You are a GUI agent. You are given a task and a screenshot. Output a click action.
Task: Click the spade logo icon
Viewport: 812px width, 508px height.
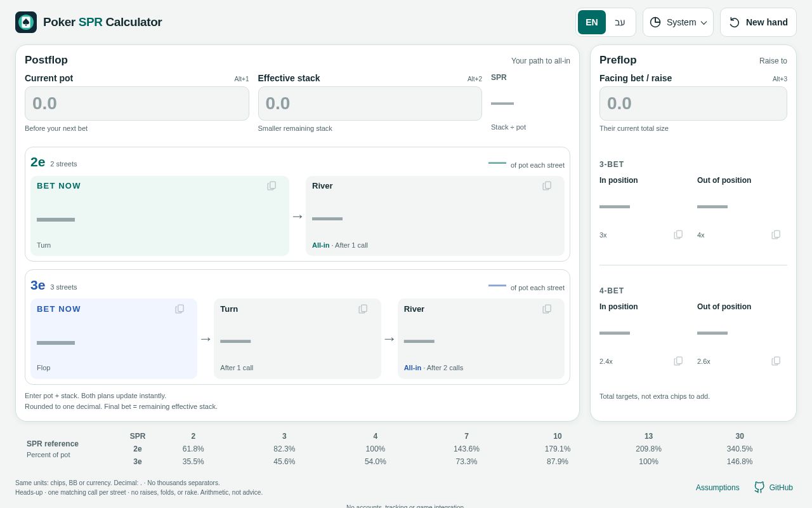[x=26, y=22]
